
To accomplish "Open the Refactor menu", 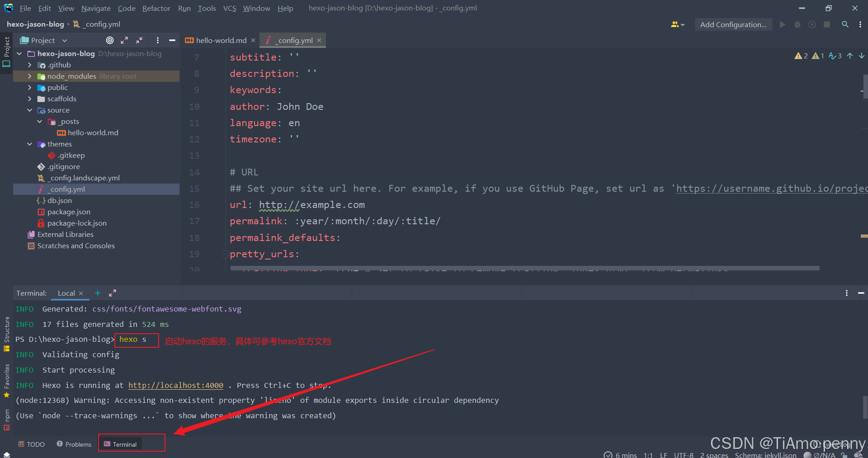I will pyautogui.click(x=156, y=8).
